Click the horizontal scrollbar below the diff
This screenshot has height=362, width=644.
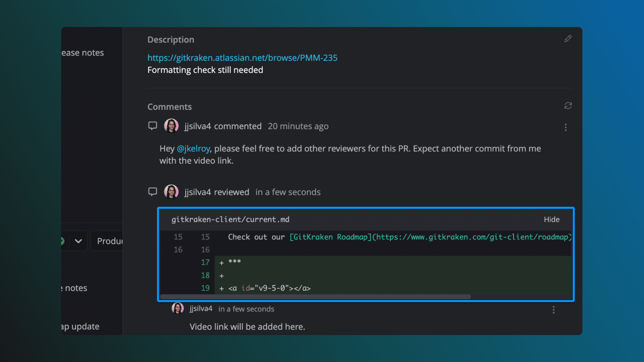coord(316,297)
